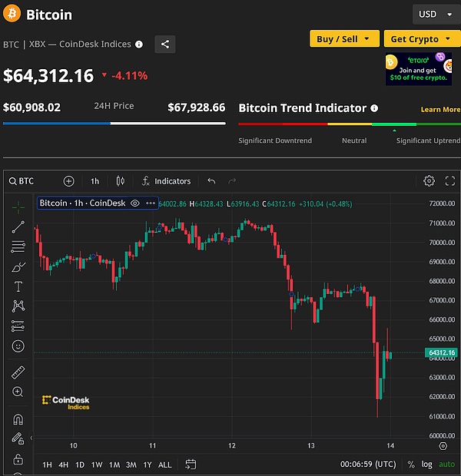The width and height of the screenshot is (461, 476).
Task: Select the ruler measure tool
Action: click(18, 372)
